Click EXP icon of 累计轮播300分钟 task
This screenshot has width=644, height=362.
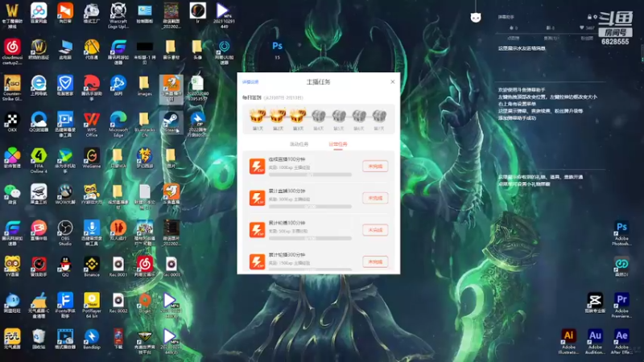tap(257, 262)
